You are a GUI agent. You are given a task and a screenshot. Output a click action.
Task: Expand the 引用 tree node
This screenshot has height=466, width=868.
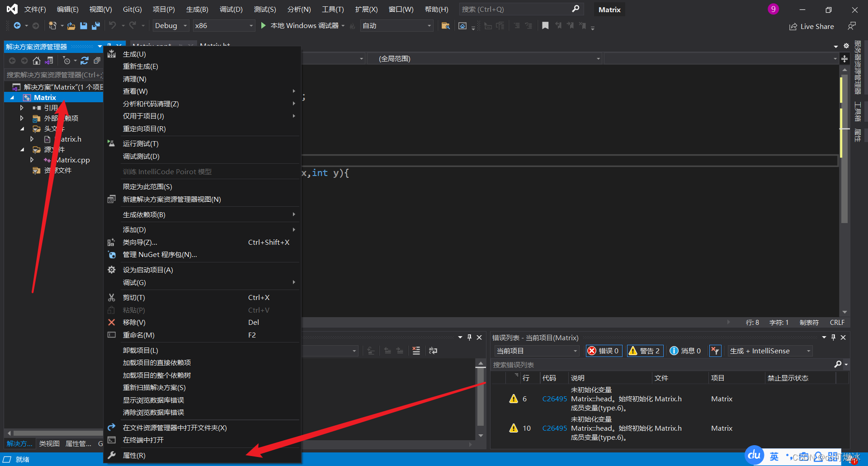[22, 108]
